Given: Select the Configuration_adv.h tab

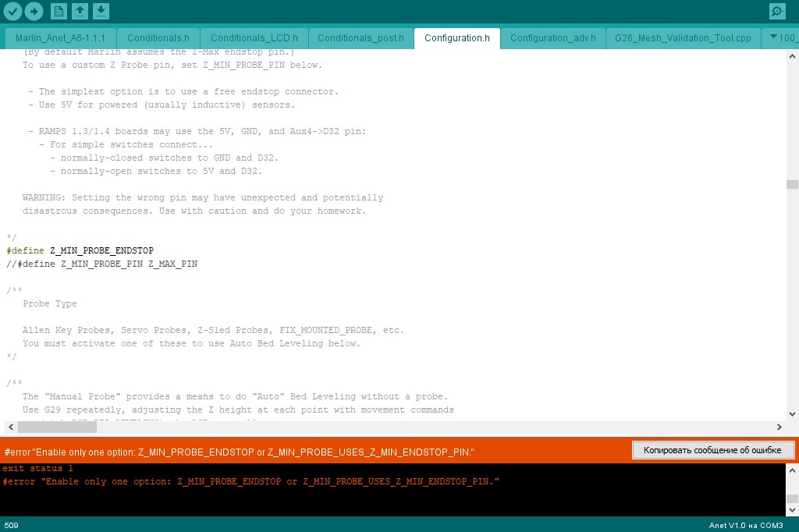Looking at the screenshot, I should [553, 38].
